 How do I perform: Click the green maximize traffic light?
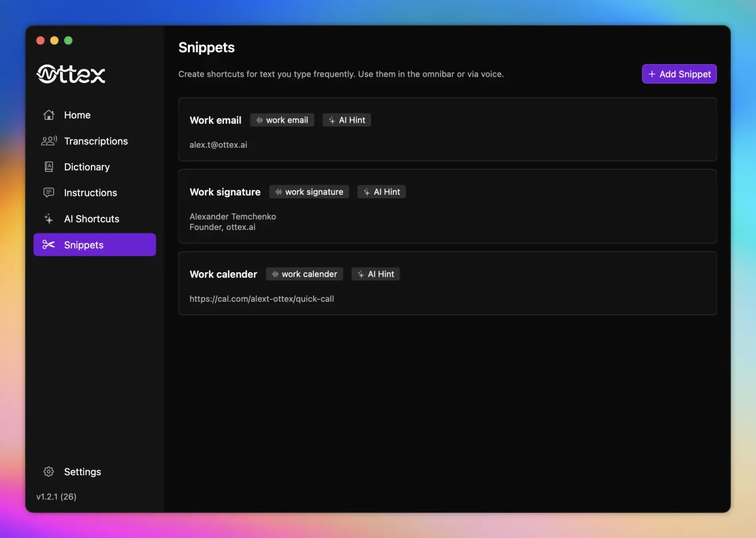[x=68, y=40]
